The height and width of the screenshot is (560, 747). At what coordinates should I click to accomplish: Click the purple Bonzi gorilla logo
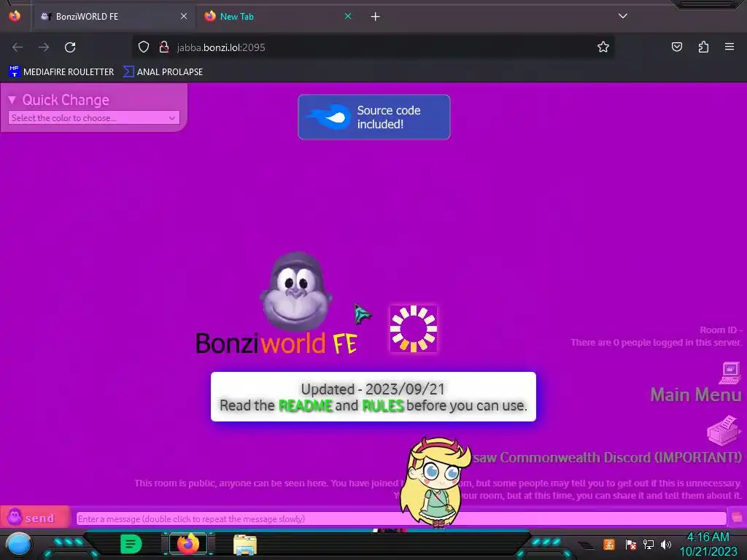coord(296,292)
